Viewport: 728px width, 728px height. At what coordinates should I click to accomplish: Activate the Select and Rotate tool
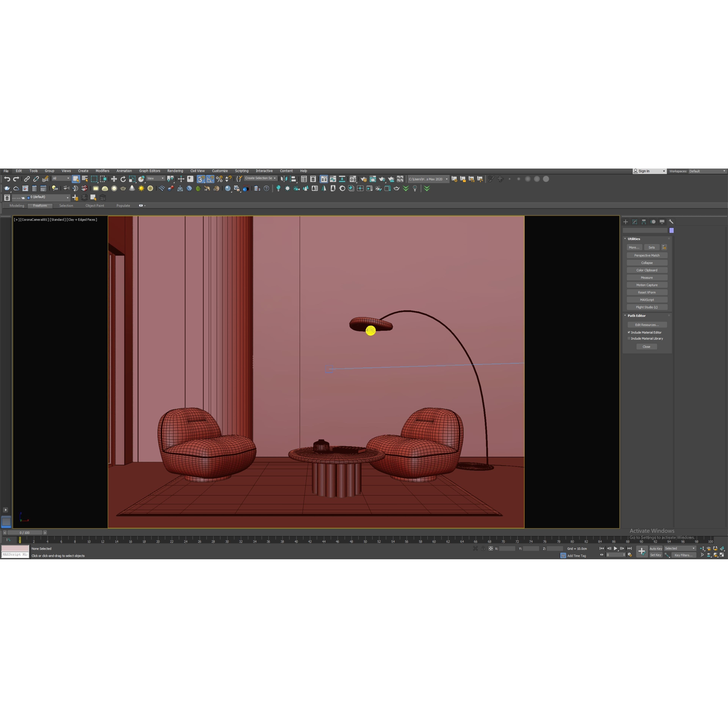(123, 179)
